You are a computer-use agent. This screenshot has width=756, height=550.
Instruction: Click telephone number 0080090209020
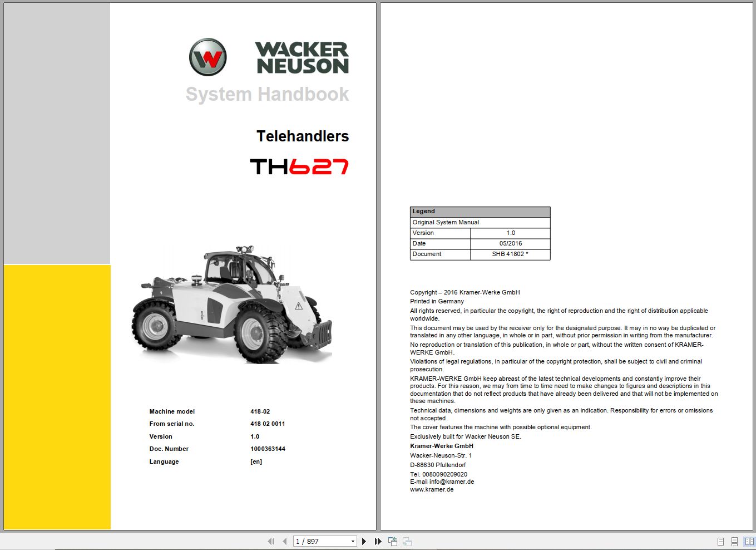[444, 474]
